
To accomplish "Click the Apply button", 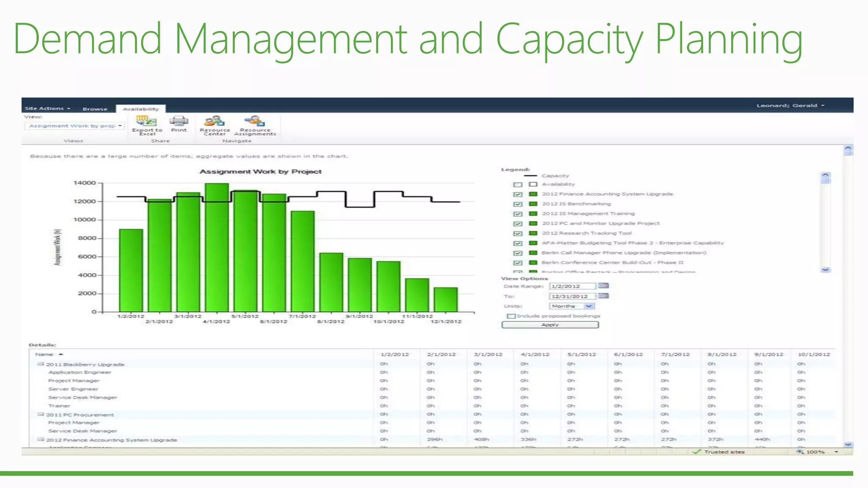I will click(550, 325).
